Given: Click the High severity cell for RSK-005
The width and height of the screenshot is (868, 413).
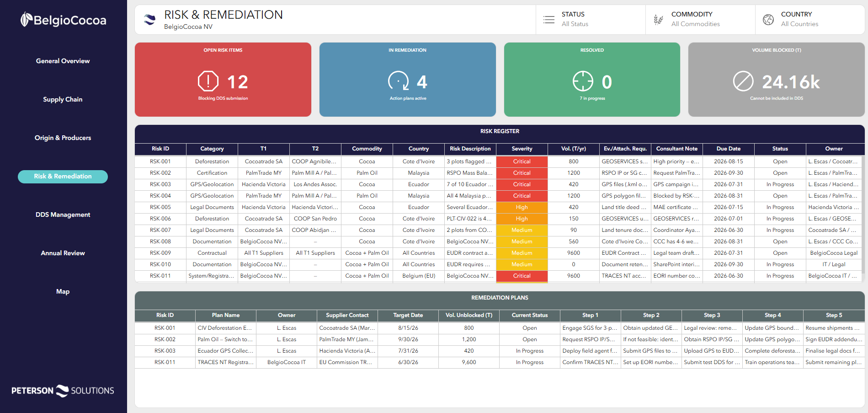Looking at the screenshot, I should 522,207.
